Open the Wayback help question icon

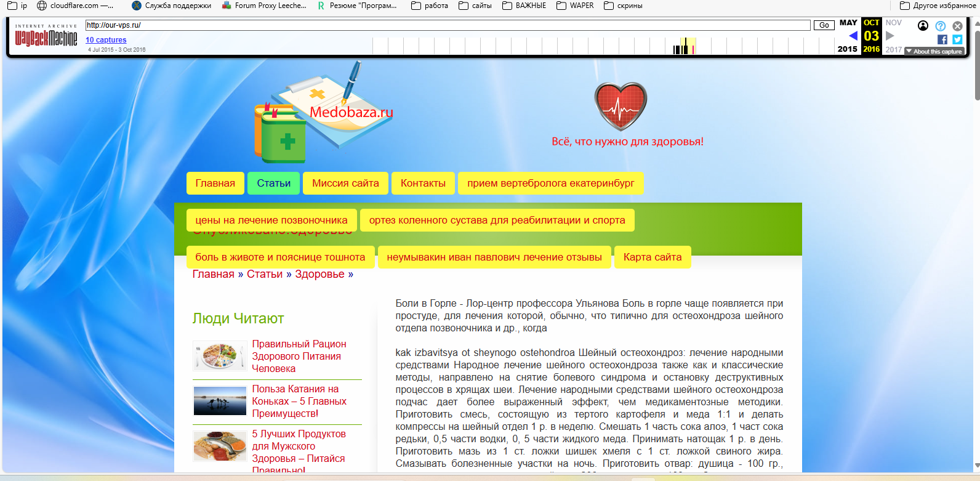pos(940,26)
